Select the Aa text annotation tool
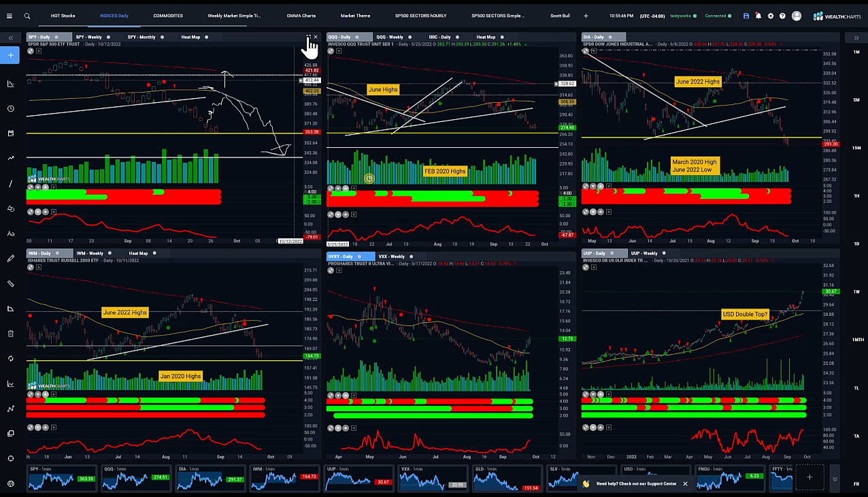This screenshot has width=868, height=497. point(11,234)
